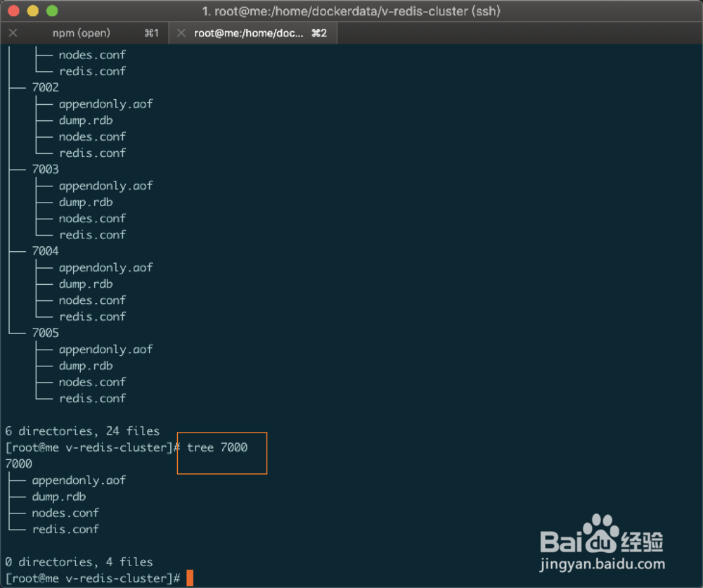Click appendonly.aof under 7004
The image size is (703, 588).
(x=106, y=268)
